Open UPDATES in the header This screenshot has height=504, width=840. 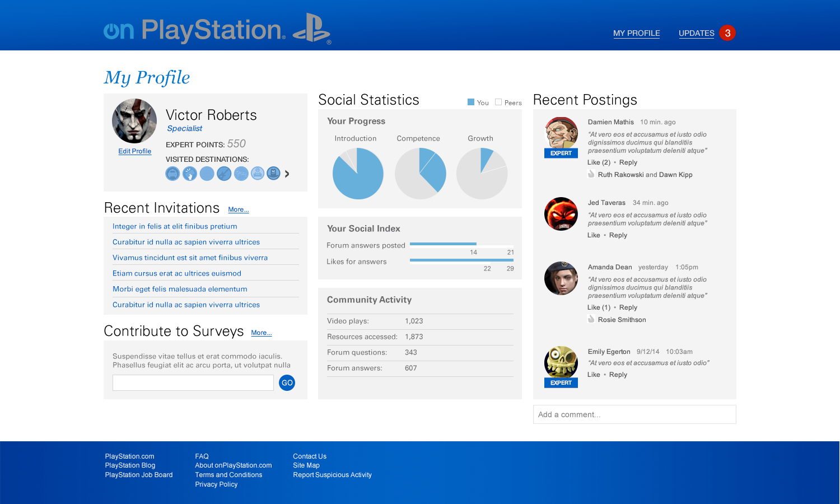click(697, 34)
